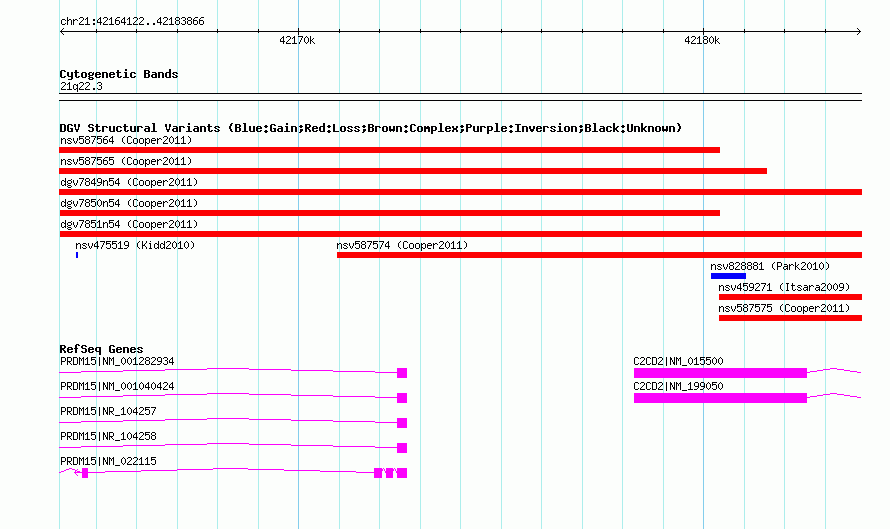The image size is (890, 529).
Task: Click the chr21:42164122..42183866 coordinate label
Action: [x=132, y=21]
